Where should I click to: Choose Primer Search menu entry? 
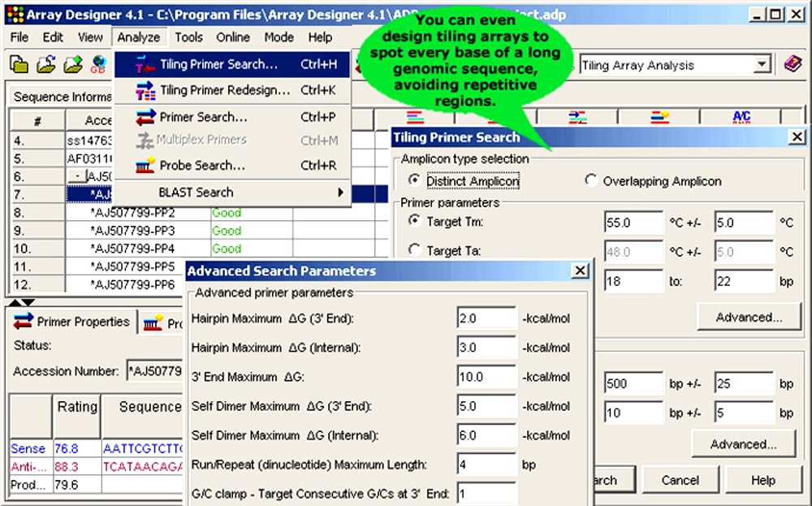pyautogui.click(x=232, y=117)
